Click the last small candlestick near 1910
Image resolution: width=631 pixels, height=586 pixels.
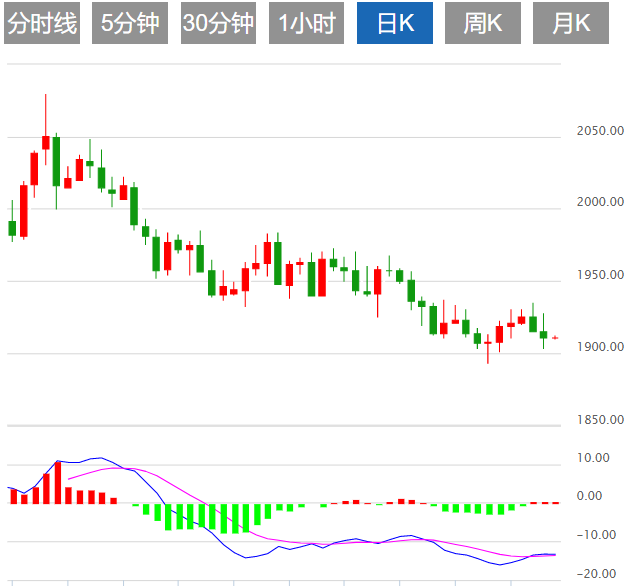click(555, 338)
